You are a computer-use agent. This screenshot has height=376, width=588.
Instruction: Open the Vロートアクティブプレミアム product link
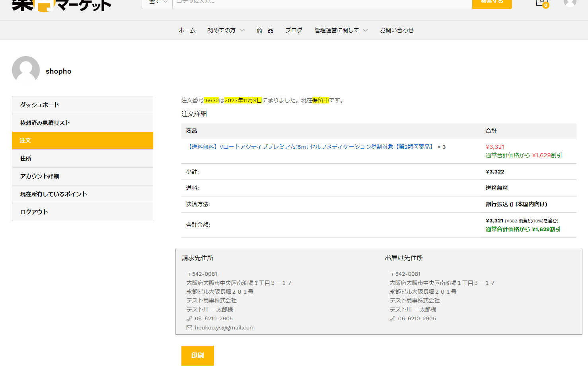(310, 147)
